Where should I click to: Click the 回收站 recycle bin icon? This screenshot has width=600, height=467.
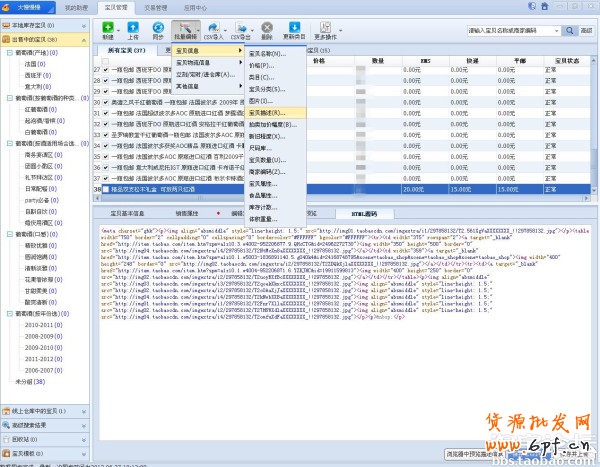click(x=6, y=439)
